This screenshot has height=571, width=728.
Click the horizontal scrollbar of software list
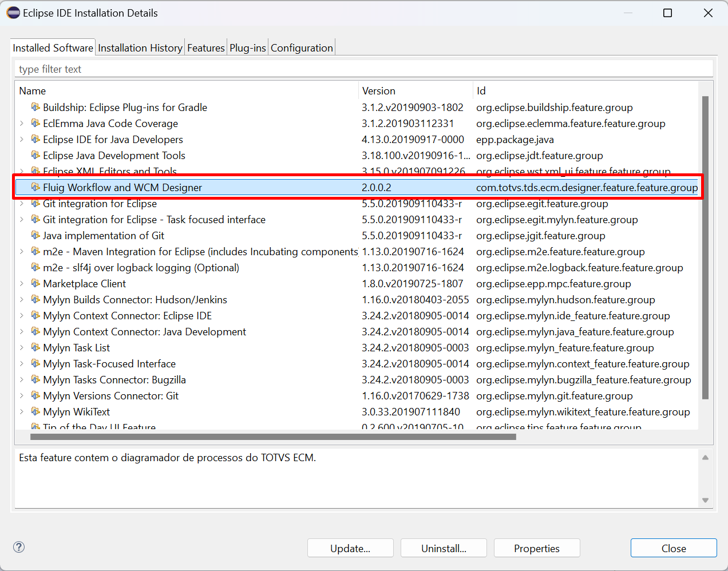pos(273,437)
